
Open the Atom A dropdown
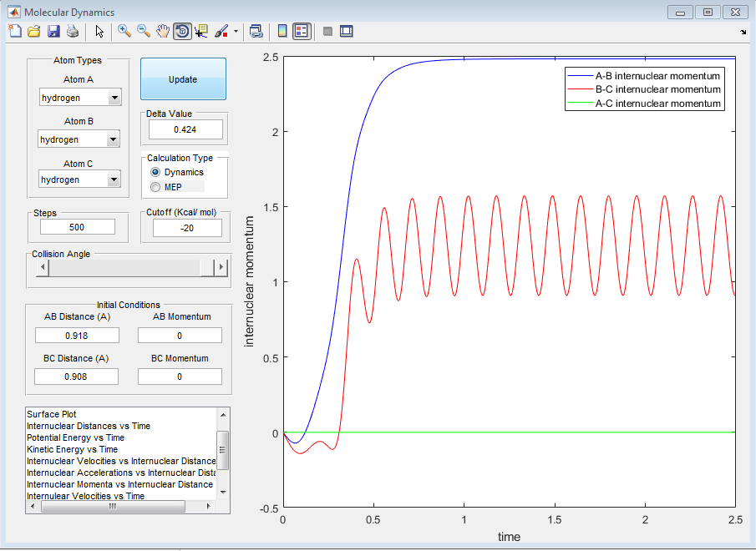tap(114, 99)
